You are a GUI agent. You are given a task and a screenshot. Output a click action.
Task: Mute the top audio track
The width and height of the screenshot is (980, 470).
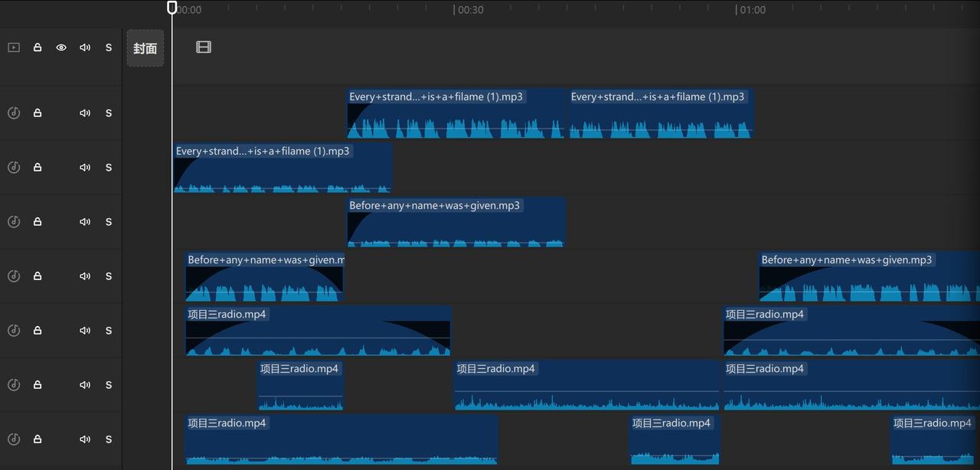tap(85, 113)
